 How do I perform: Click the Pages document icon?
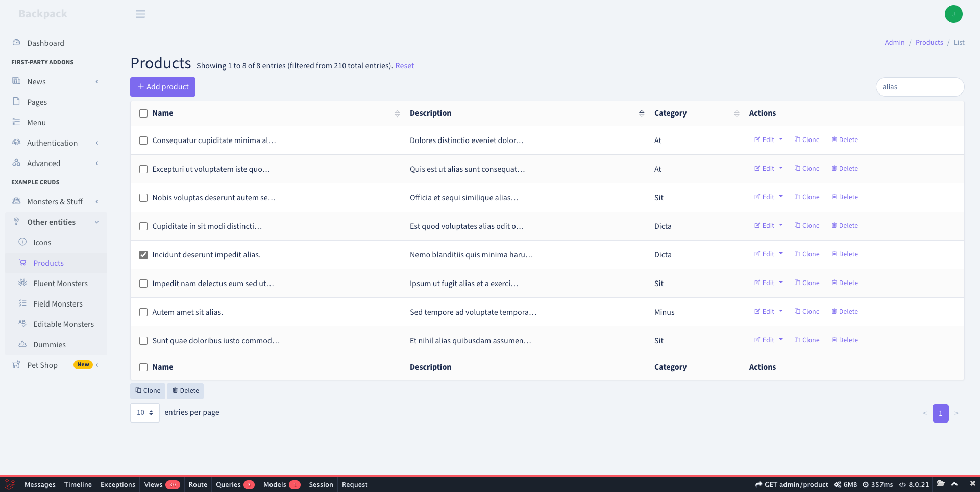click(16, 101)
